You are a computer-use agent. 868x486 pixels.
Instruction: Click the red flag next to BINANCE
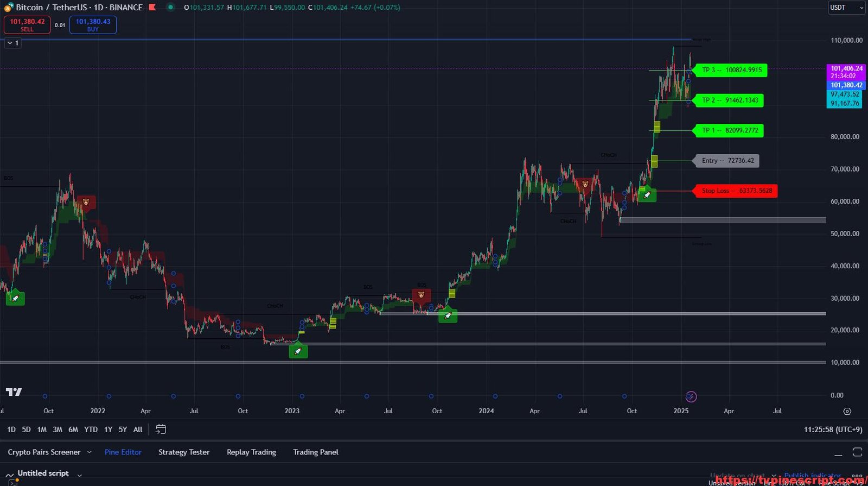pos(152,8)
